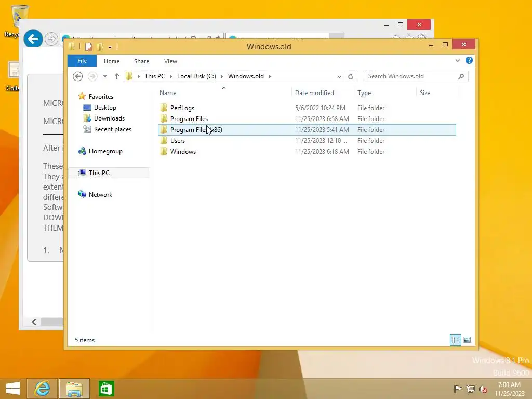Image resolution: width=532 pixels, height=399 pixels.
Task: Select Windows.old in the address breadcrumb
Action: tap(246, 76)
